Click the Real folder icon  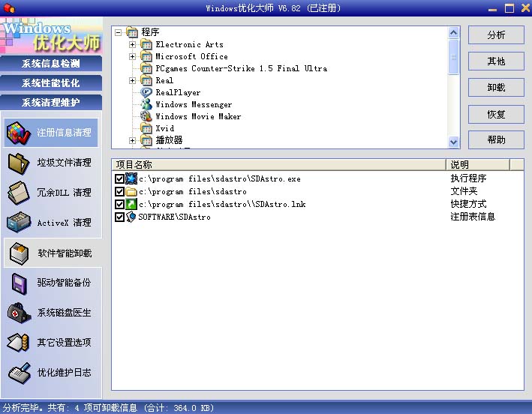click(146, 80)
